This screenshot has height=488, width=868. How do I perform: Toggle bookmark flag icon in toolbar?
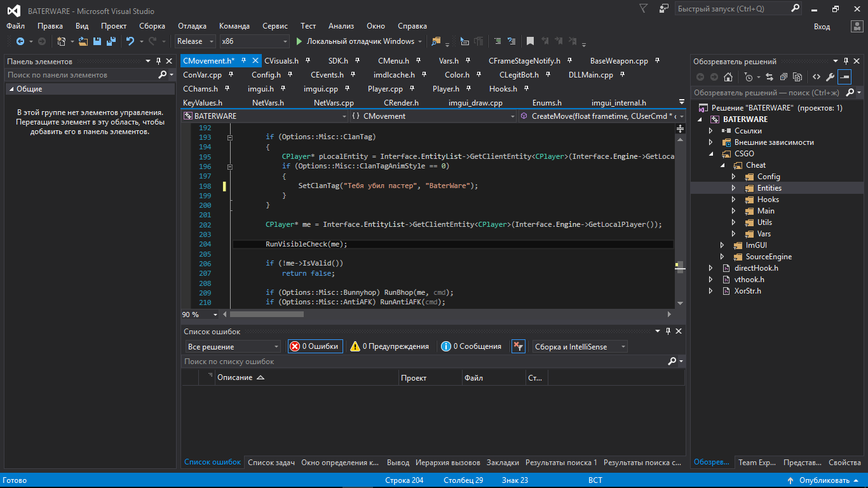pos(530,41)
